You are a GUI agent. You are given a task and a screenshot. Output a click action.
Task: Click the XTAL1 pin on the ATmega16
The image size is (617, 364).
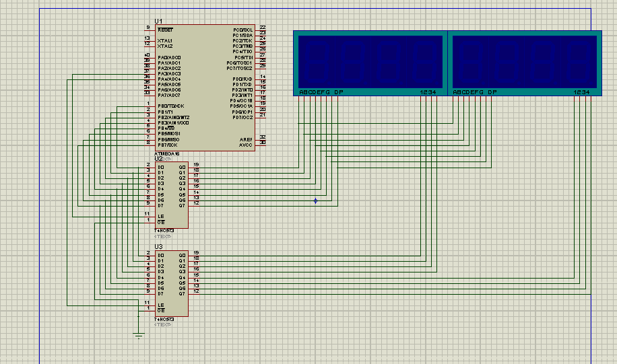[150, 40]
